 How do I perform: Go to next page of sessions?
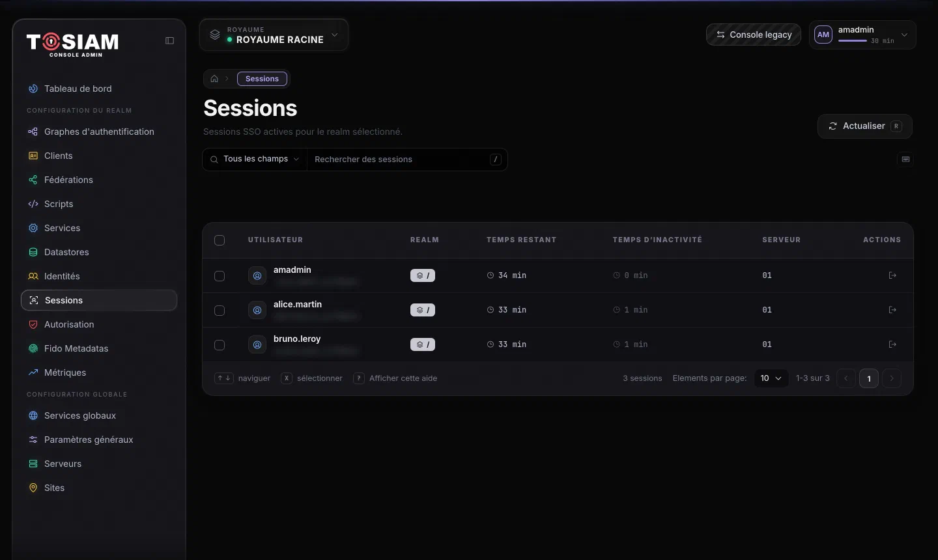[x=892, y=378]
